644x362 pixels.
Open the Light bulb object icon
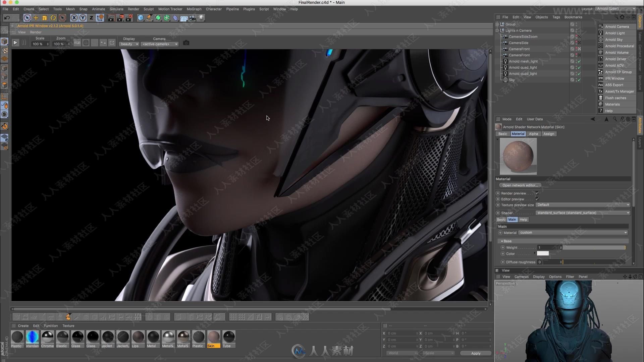[201, 18]
